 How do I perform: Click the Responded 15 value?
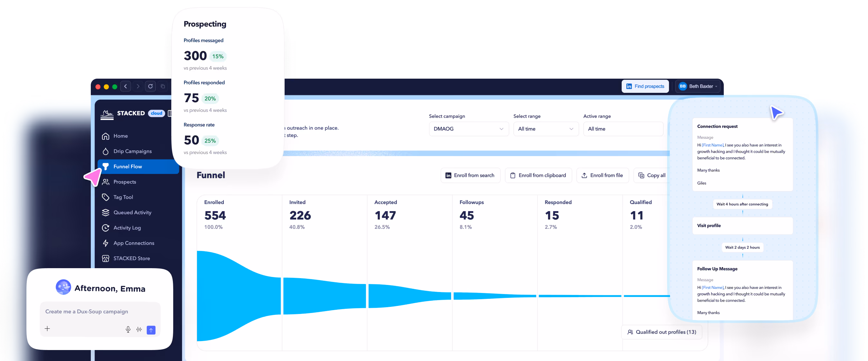[552, 215]
